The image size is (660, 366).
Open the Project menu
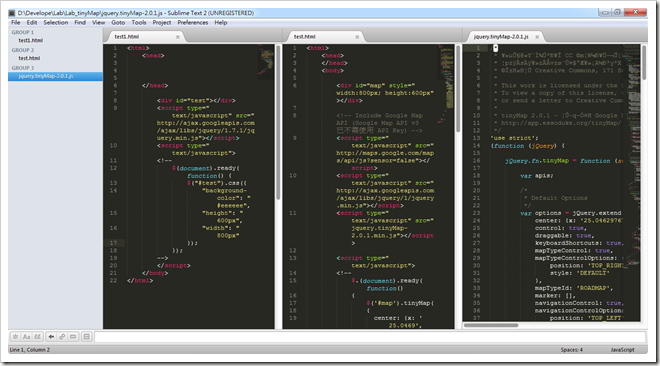162,22
